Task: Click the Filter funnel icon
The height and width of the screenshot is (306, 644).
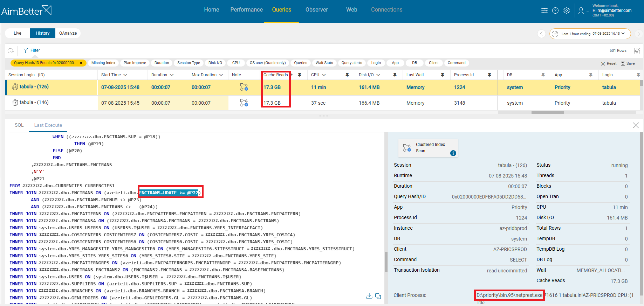Action: point(26,50)
